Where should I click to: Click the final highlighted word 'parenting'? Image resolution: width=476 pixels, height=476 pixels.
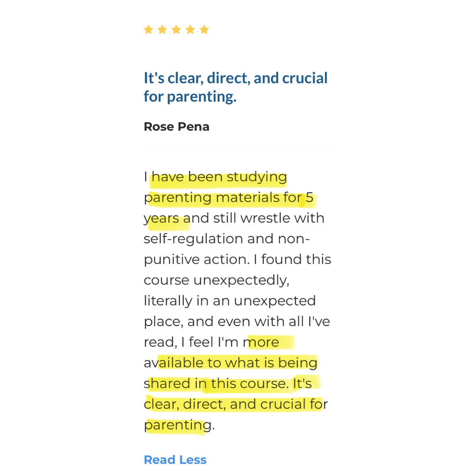[x=178, y=425]
